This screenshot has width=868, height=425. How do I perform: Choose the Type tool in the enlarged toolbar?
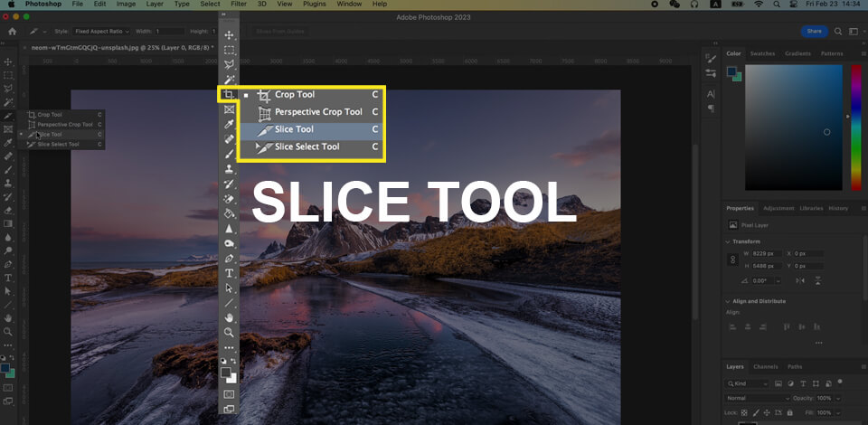click(229, 273)
